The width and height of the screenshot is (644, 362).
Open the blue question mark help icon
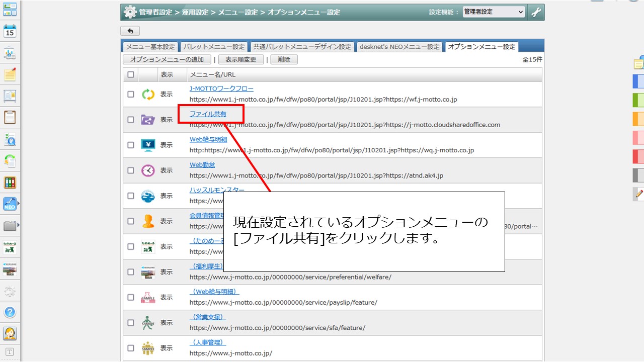[10, 312]
